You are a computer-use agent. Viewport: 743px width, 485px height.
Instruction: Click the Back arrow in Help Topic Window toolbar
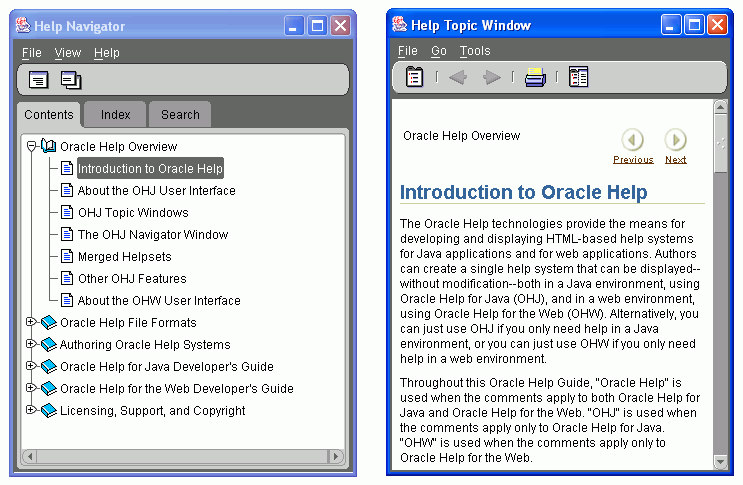click(x=458, y=77)
